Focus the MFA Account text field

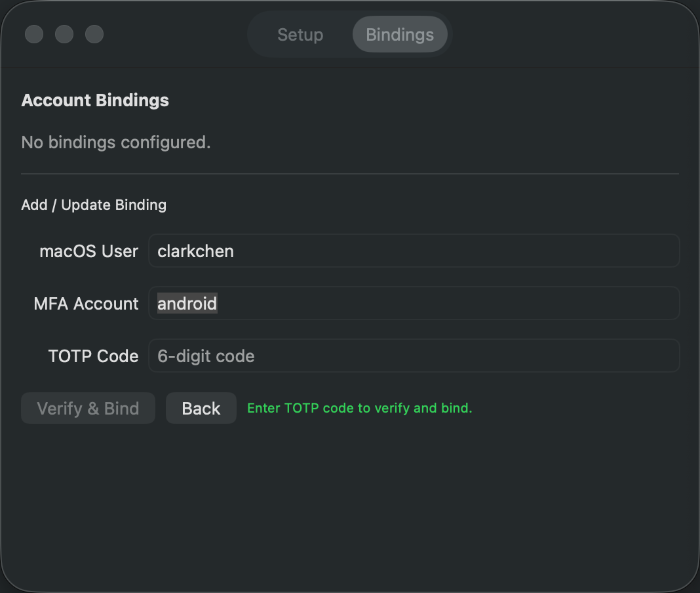[x=414, y=303]
